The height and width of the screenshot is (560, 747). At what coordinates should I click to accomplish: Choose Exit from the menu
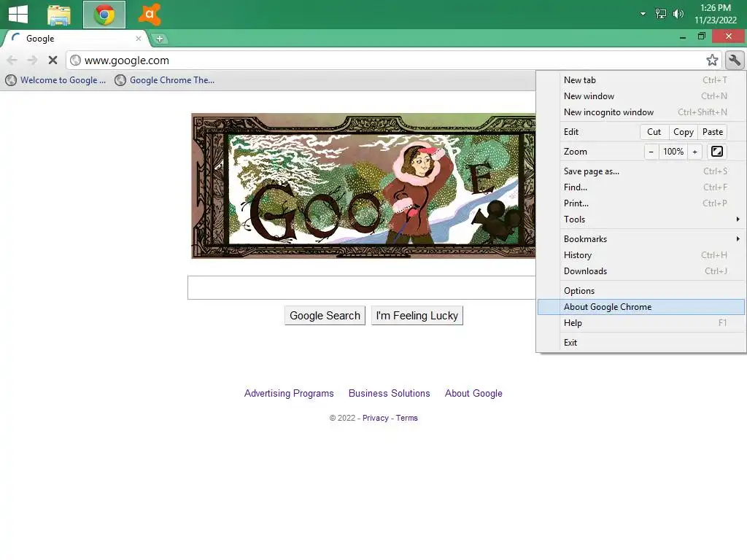pos(641,343)
